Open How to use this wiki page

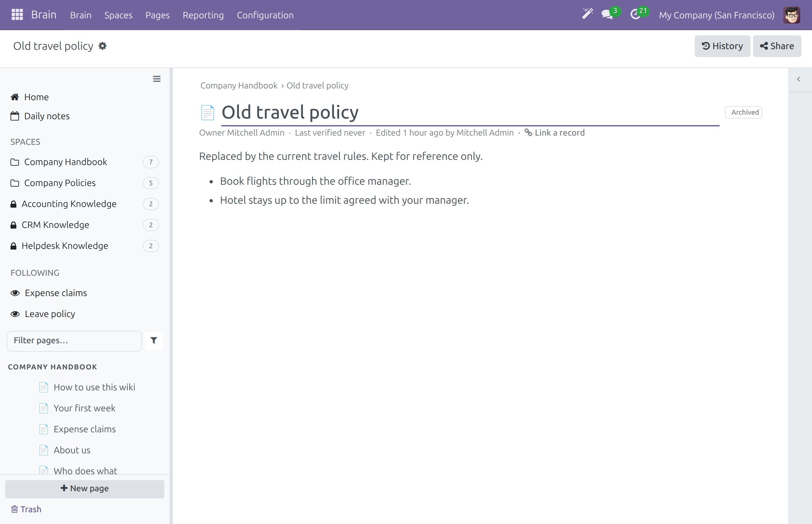94,387
